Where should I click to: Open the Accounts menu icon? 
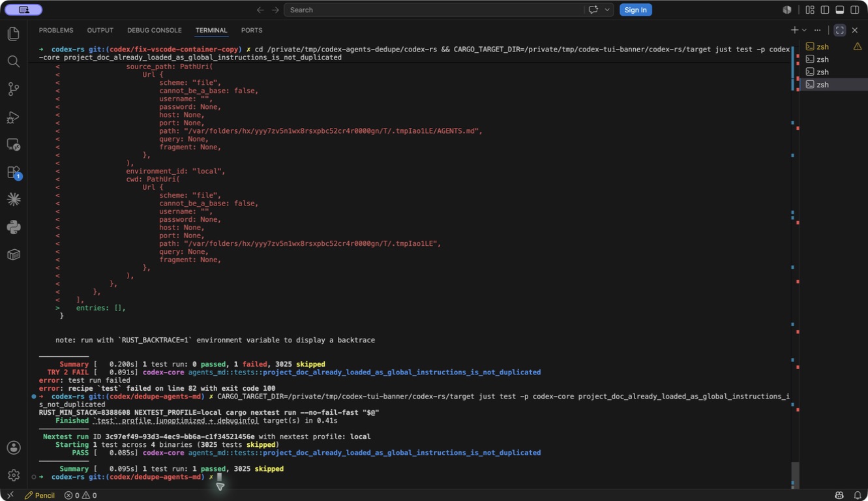[x=13, y=448]
